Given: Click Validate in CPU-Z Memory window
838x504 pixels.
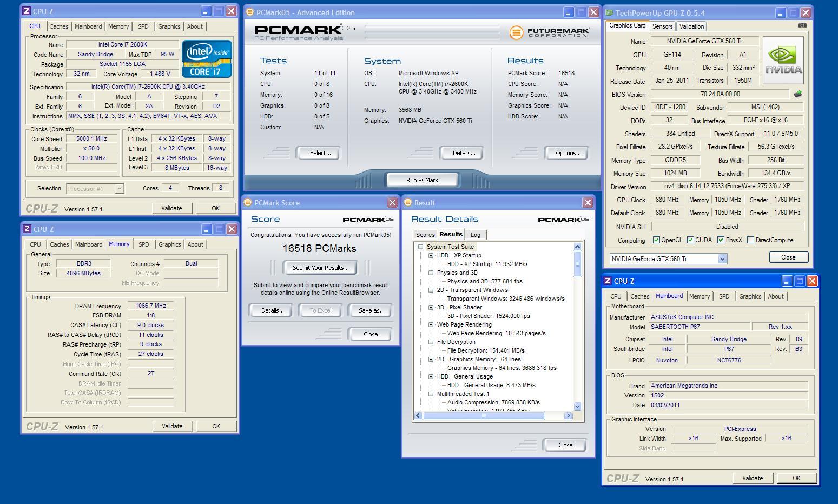Looking at the screenshot, I should click(x=172, y=426).
